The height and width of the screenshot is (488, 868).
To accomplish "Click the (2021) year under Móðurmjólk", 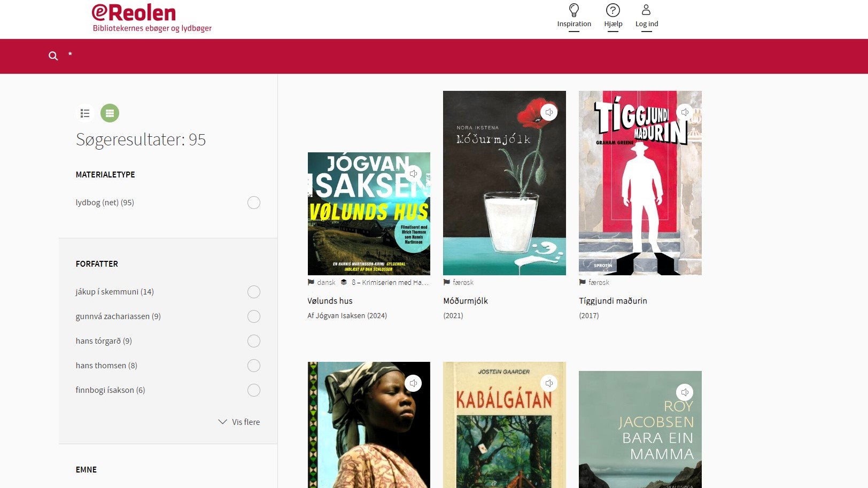I will [x=453, y=316].
